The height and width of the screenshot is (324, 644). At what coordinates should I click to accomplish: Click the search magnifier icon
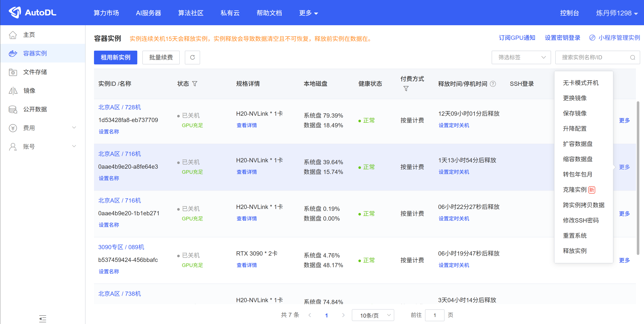click(x=633, y=58)
